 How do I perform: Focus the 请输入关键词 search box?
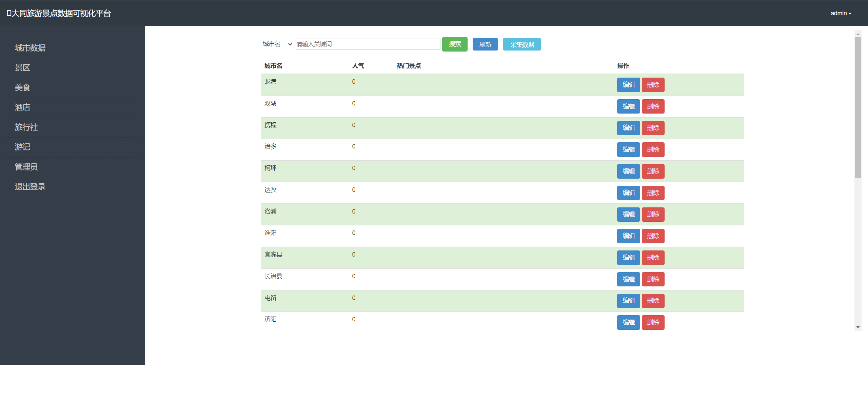(x=368, y=44)
